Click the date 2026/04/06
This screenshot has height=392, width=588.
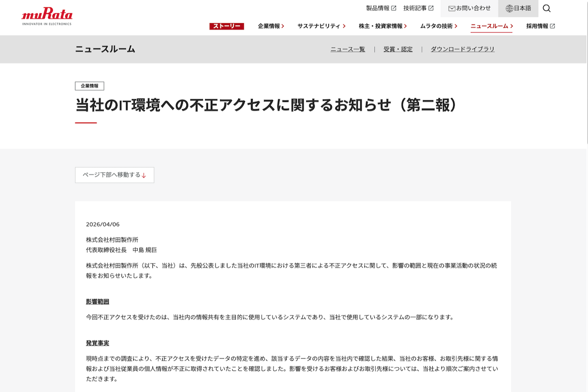(x=102, y=224)
